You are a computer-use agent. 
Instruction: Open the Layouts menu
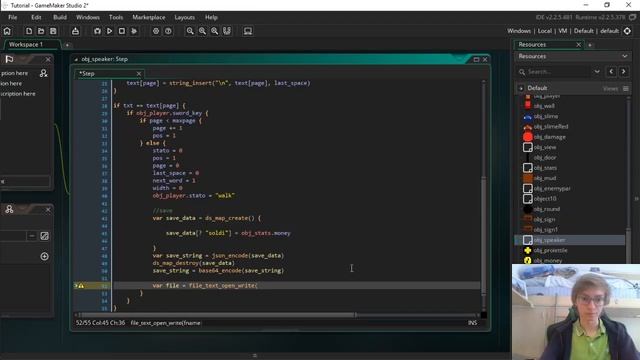(184, 17)
